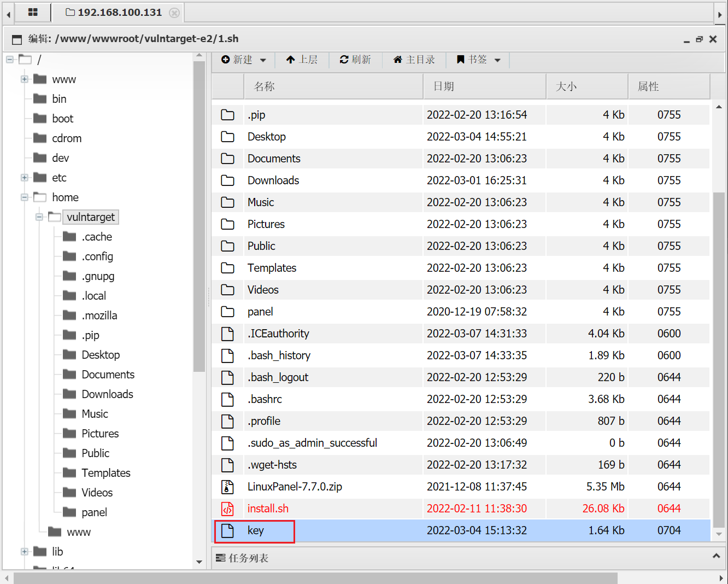Image resolution: width=728 pixels, height=584 pixels.
Task: Sort by 大小 column header
Action: [x=587, y=86]
